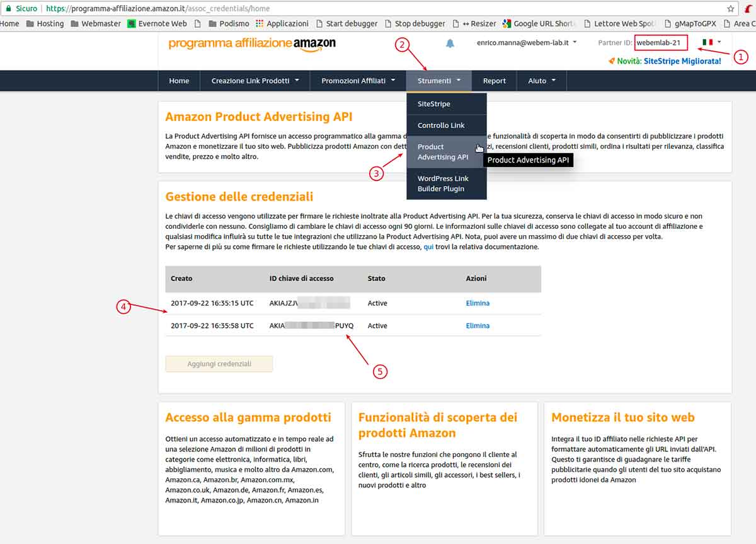756x544 pixels.
Task: Click the Active status of AKIAJZJ key
Action: (377, 303)
